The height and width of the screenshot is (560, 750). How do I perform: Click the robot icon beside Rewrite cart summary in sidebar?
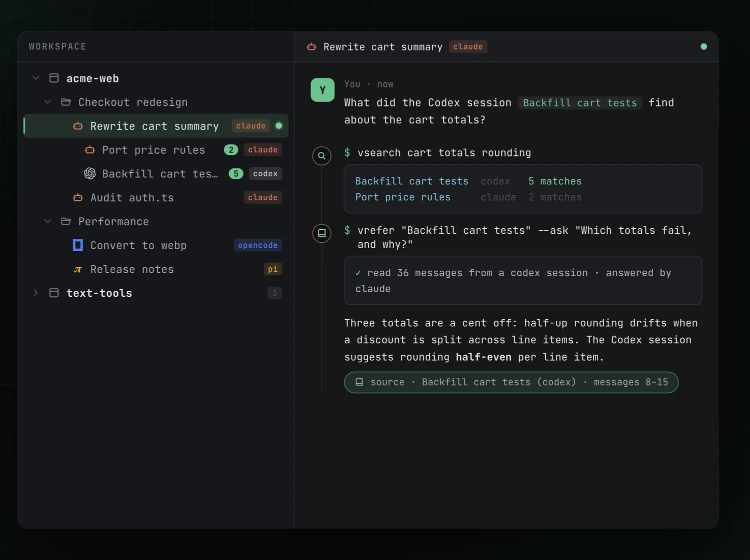78,126
